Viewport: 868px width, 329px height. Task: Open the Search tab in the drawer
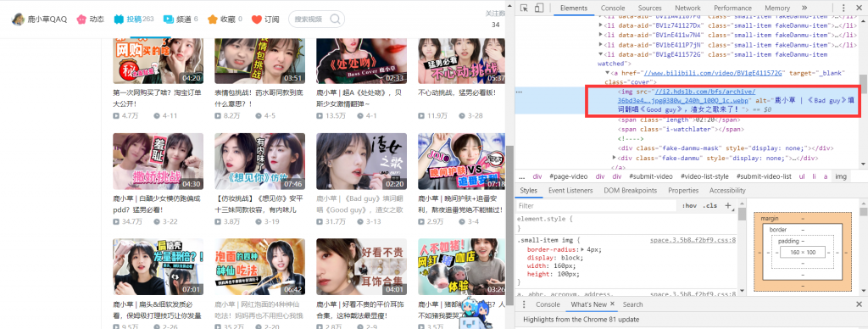tap(632, 304)
